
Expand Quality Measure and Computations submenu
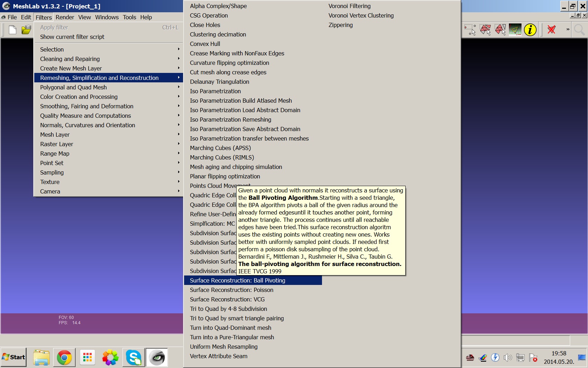click(108, 116)
